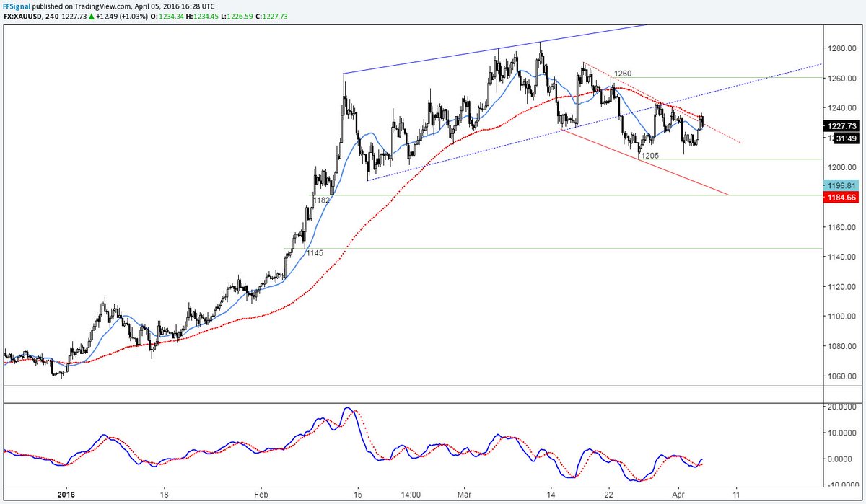Click the 1060.00 price axis label
Viewport: 866px width, 504px height.
pos(842,376)
